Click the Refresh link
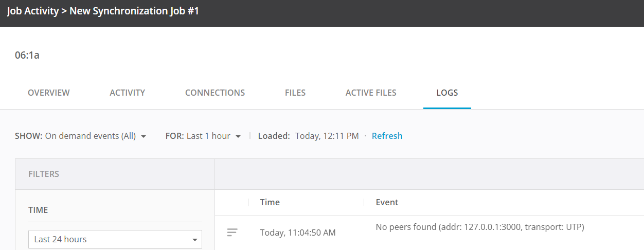 click(x=387, y=136)
